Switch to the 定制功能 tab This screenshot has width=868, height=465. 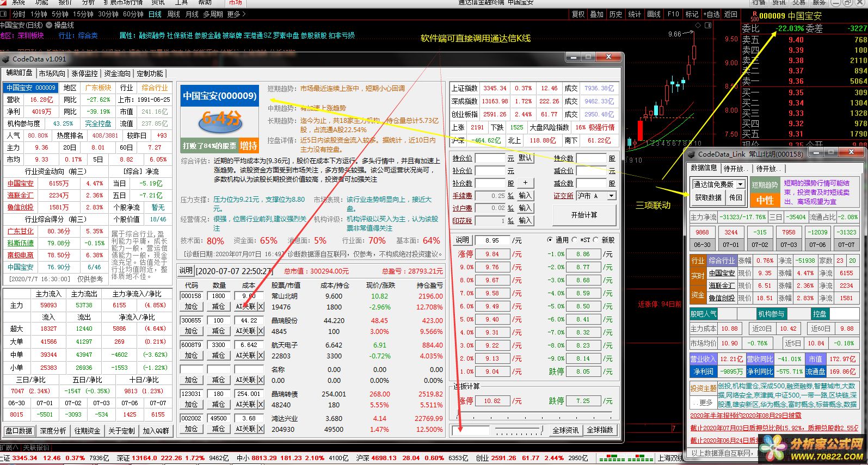point(150,73)
